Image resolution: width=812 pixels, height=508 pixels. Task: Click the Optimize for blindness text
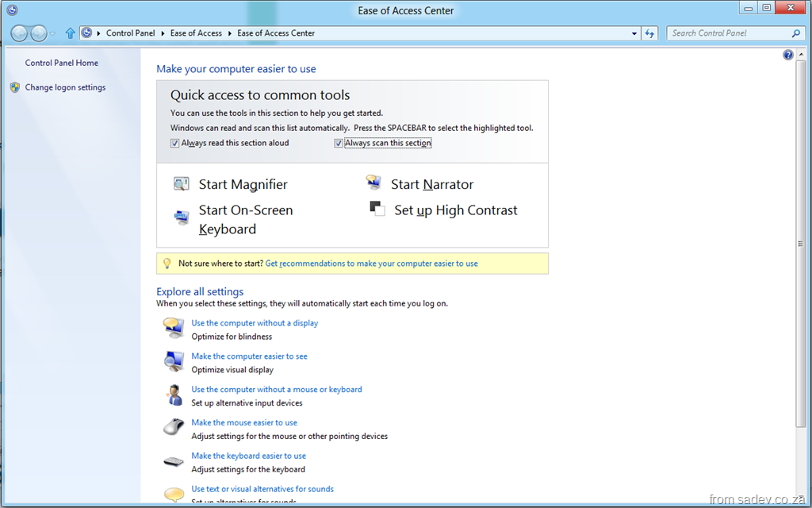point(232,337)
